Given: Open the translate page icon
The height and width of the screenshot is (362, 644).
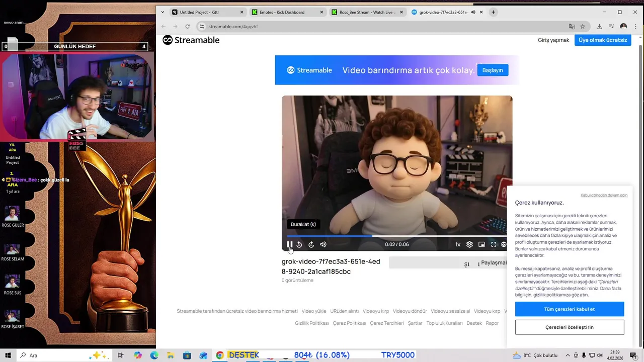Looking at the screenshot, I should pyautogui.click(x=572, y=26).
